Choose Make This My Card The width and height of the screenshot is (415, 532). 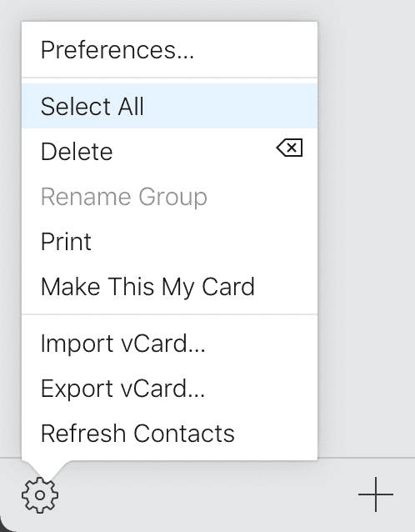(x=169, y=286)
